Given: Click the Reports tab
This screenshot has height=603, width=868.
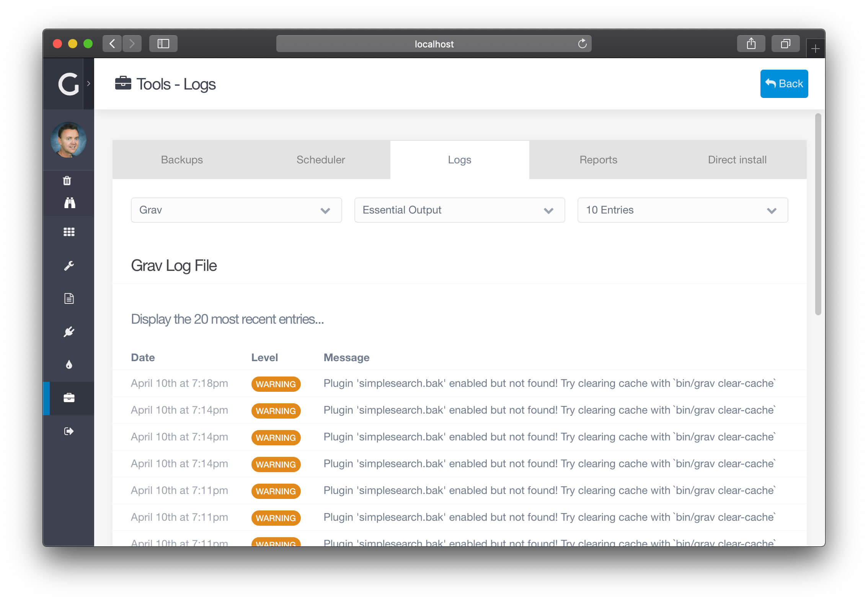Looking at the screenshot, I should click(x=598, y=160).
